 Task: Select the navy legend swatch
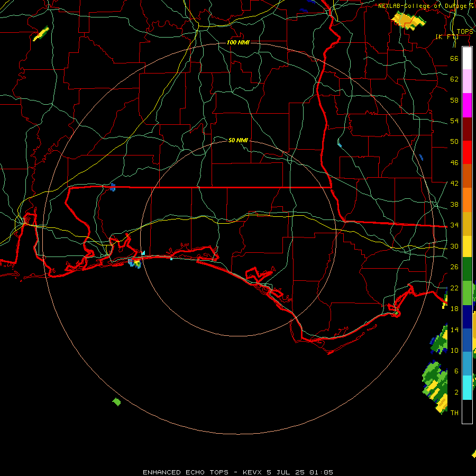[467, 317]
